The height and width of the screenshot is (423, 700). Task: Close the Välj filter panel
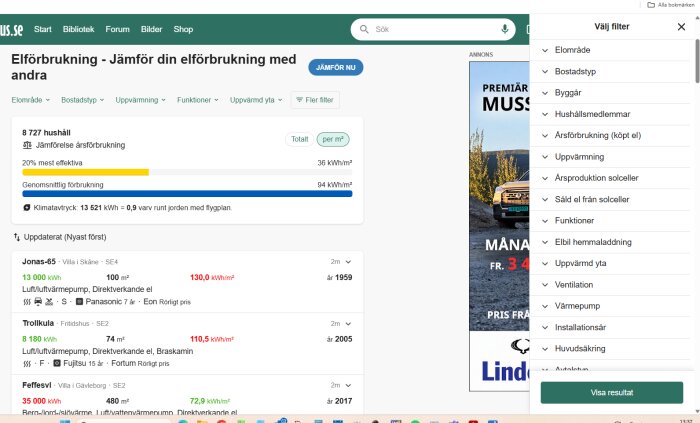click(x=681, y=27)
